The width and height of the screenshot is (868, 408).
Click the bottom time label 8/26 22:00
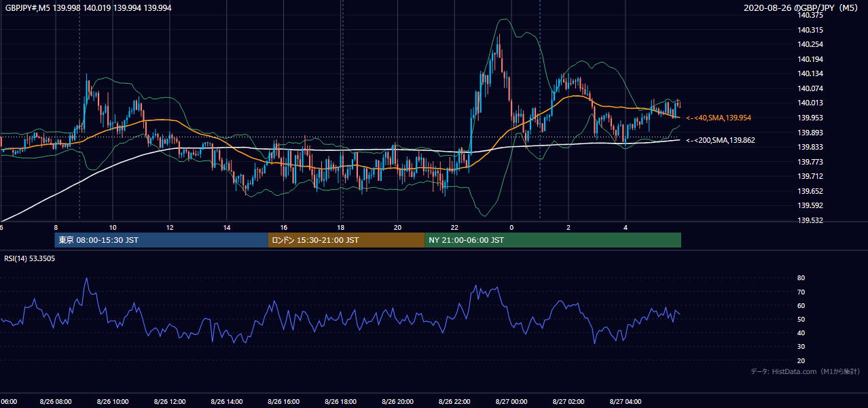click(x=454, y=402)
